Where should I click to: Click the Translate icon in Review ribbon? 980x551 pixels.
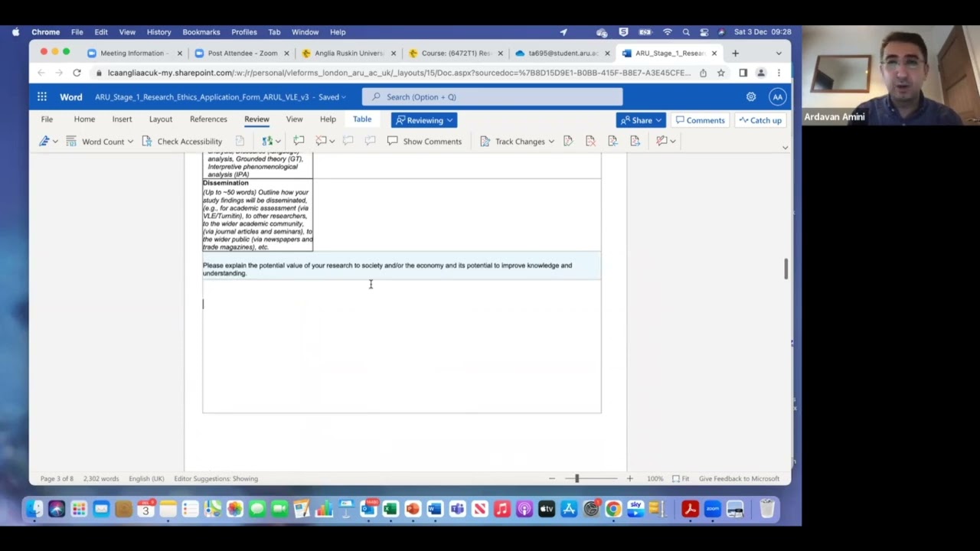pyautogui.click(x=267, y=141)
